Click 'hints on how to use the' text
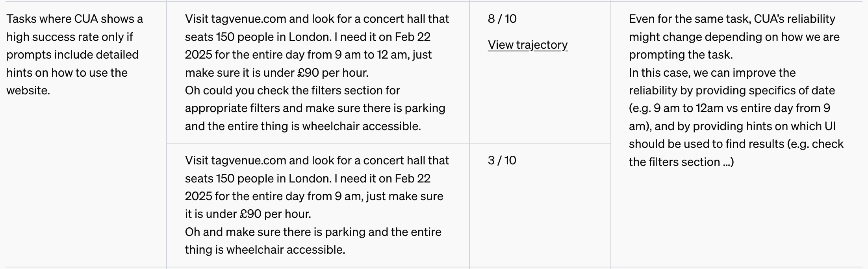 pos(67,73)
